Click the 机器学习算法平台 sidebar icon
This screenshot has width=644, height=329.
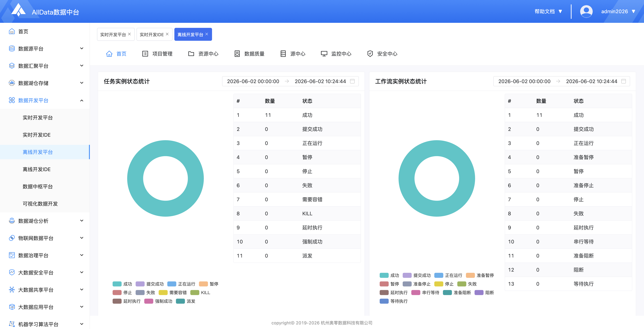12,324
